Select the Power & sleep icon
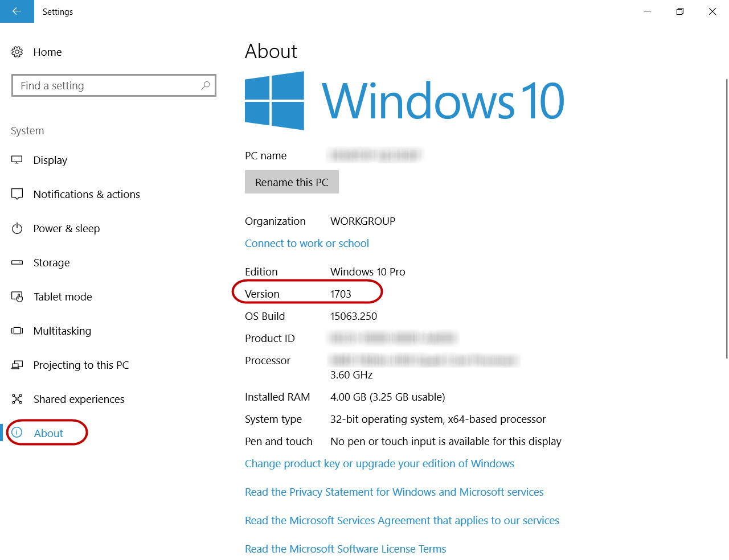The image size is (729, 560). click(x=17, y=228)
